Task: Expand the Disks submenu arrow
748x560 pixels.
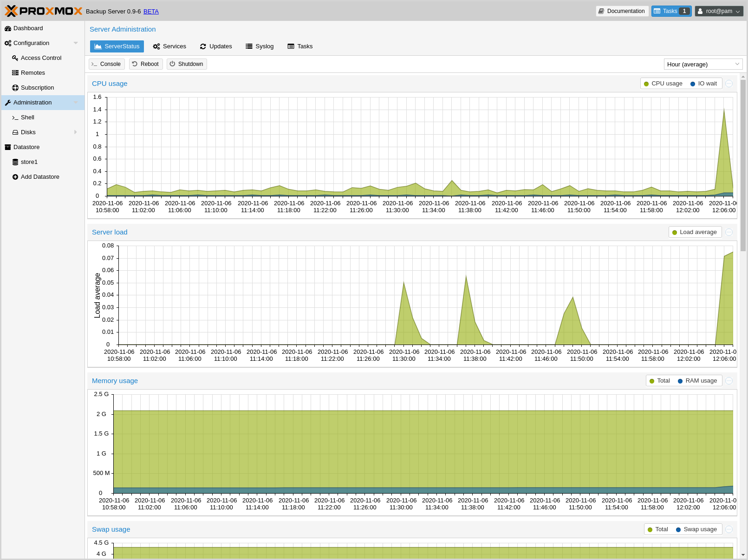Action: tap(76, 132)
